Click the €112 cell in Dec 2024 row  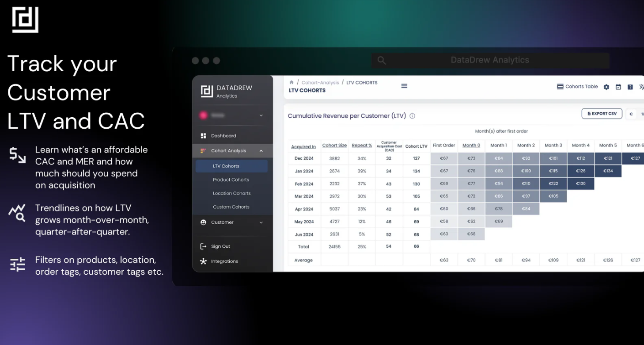tap(581, 158)
